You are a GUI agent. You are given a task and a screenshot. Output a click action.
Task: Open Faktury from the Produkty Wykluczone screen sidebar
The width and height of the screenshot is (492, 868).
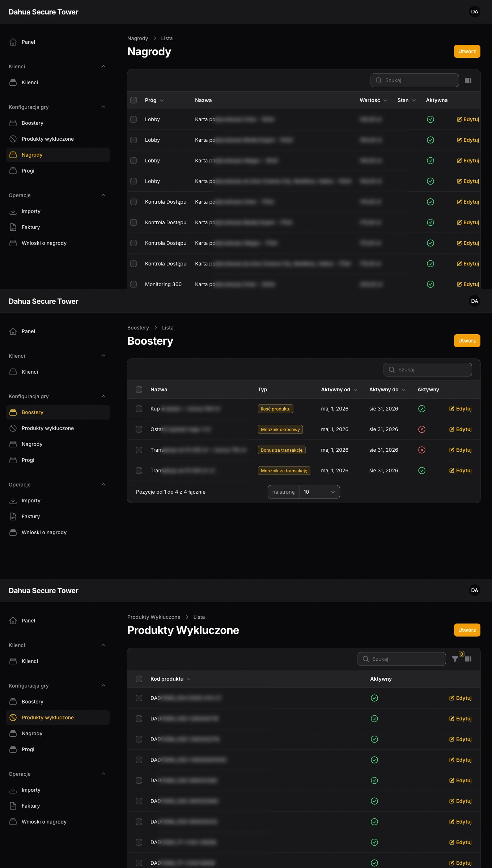58,806
